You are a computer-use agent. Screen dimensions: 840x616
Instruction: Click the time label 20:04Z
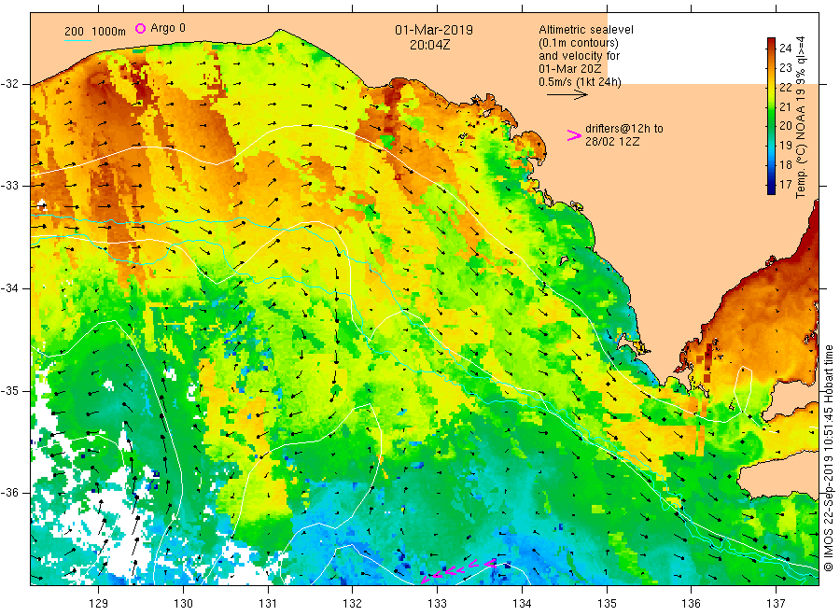pos(429,46)
